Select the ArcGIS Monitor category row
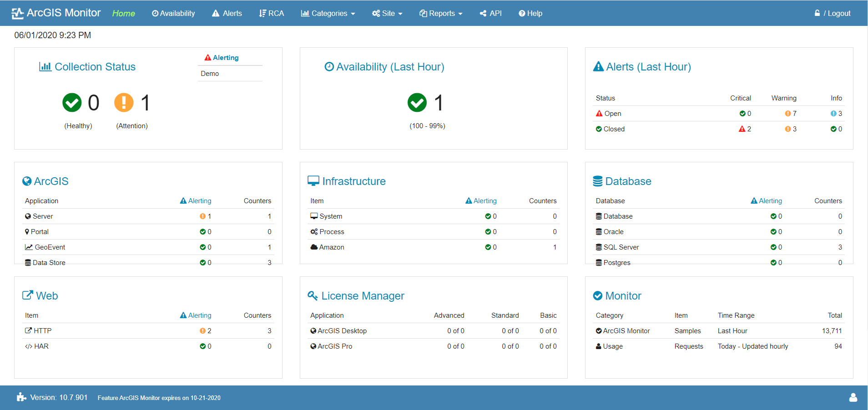Viewport: 868px width, 410px height. coord(719,331)
